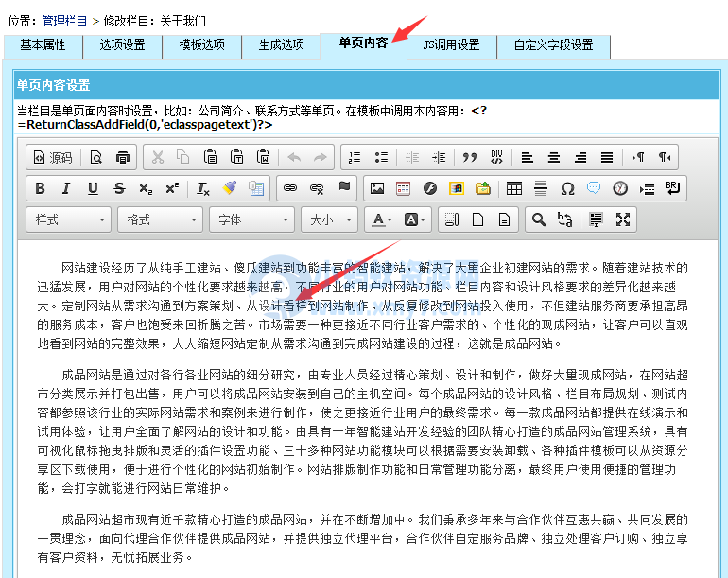Insert an image with the image icon
This screenshot has width=728, height=578.
tap(377, 188)
